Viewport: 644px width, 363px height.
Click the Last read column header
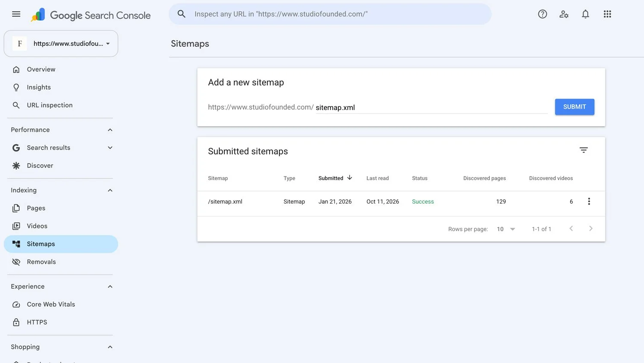click(x=377, y=178)
